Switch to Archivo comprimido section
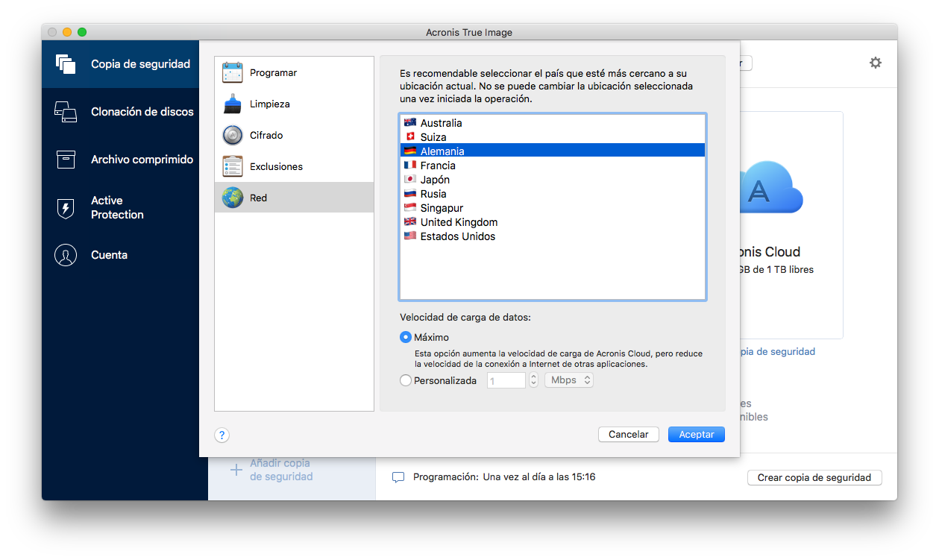Viewport: 939px width, 560px height. coord(142,160)
